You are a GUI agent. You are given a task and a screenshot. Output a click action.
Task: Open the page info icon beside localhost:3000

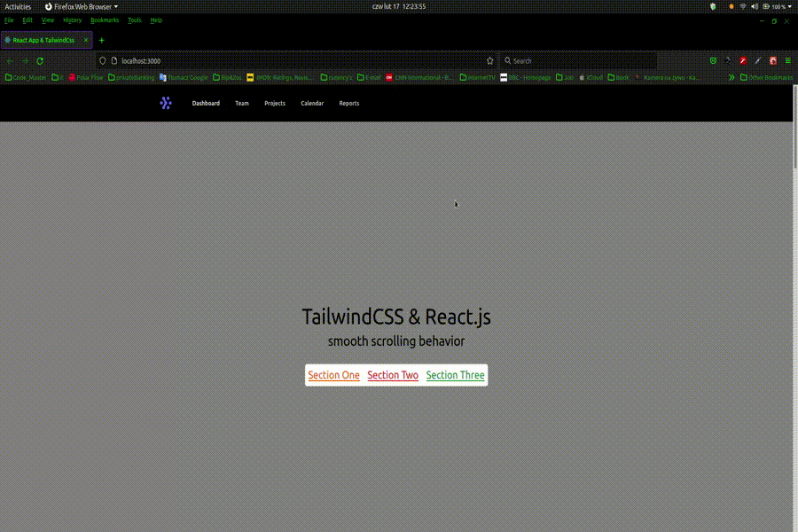point(114,61)
